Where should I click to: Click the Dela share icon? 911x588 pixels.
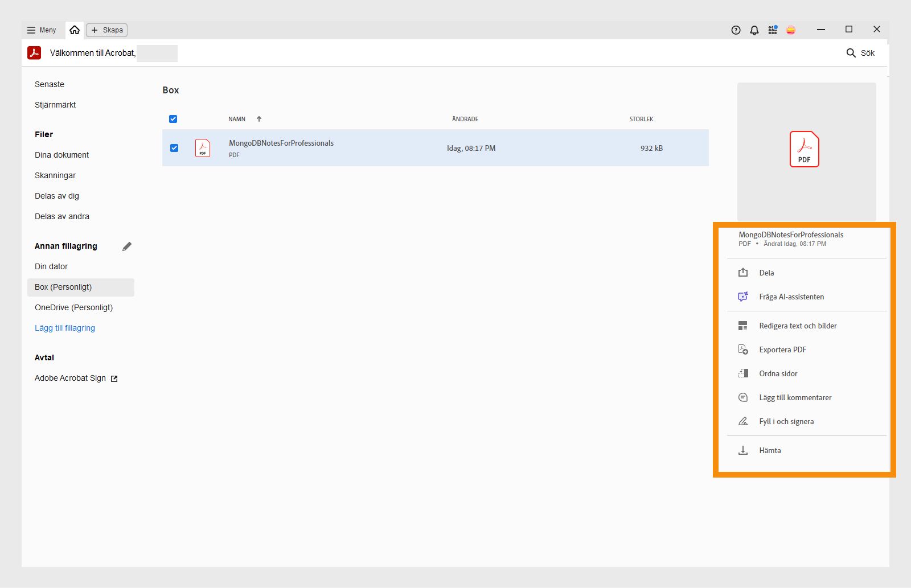pos(743,273)
